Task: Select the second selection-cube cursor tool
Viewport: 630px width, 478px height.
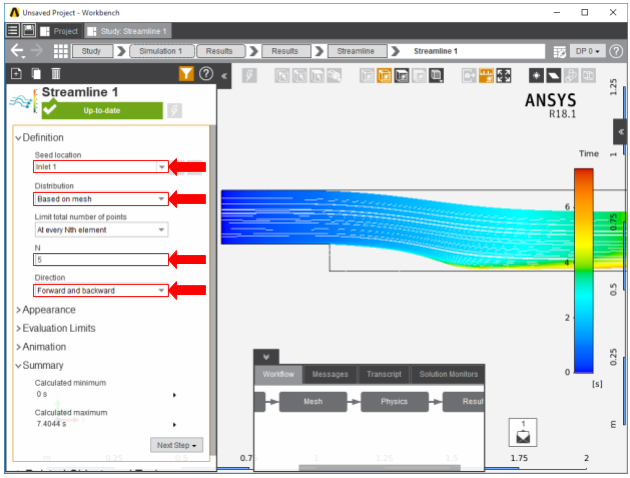Action: (x=299, y=76)
